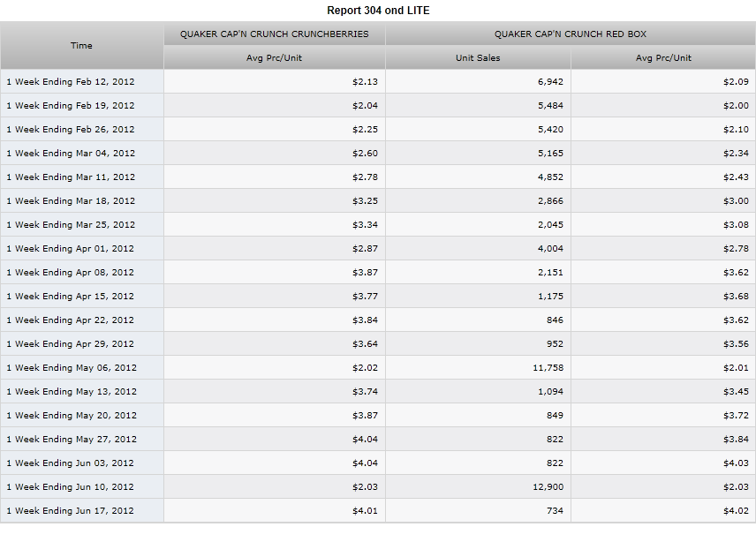Click the $3.72 Red Box price cell

663,416
